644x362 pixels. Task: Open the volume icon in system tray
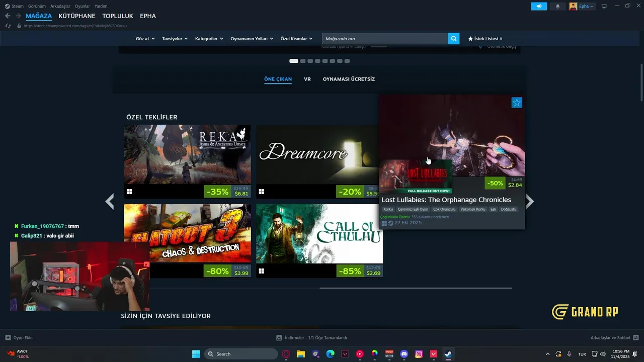coord(603,354)
